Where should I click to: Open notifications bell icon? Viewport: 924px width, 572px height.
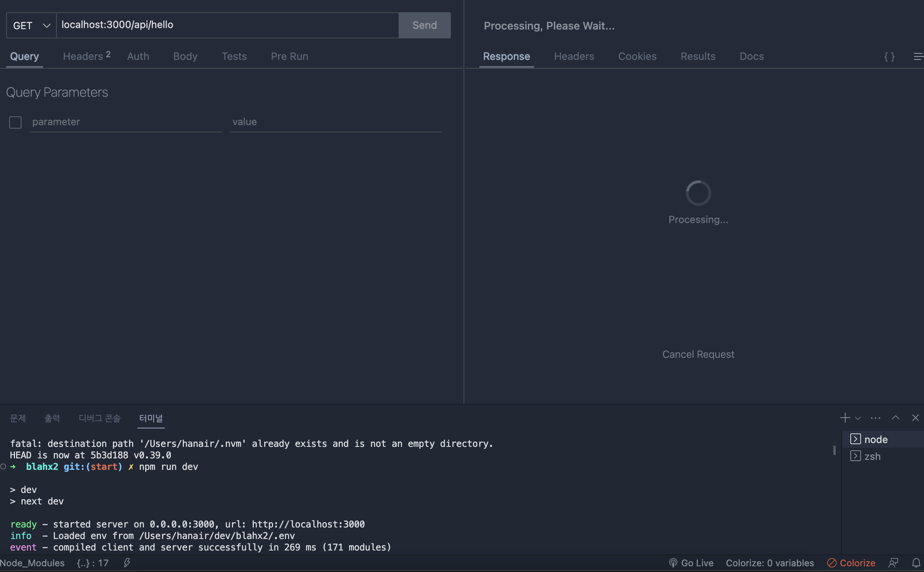click(916, 563)
